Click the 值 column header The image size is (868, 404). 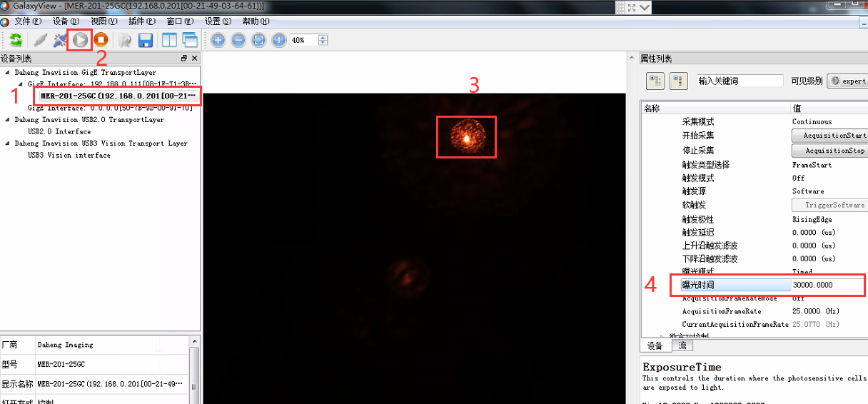click(x=829, y=108)
